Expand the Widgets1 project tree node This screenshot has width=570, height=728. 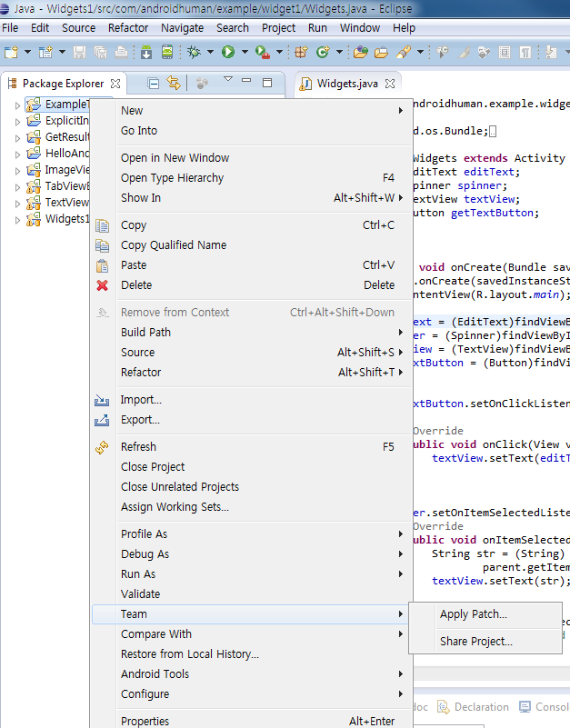(17, 220)
